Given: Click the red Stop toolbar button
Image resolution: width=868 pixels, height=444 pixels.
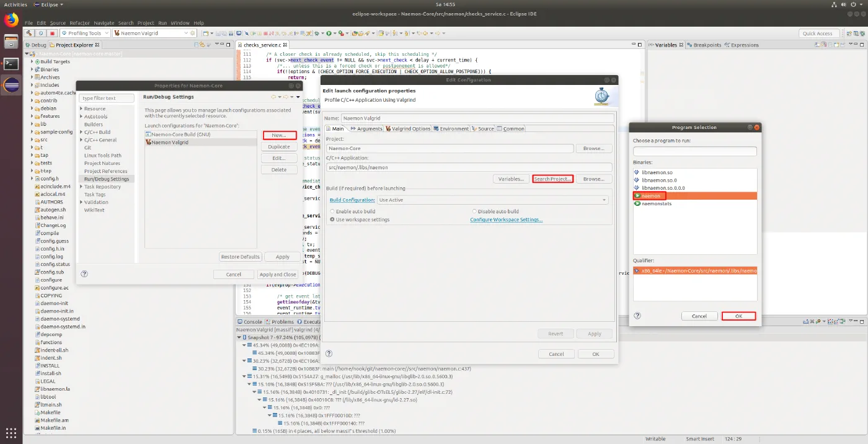Looking at the screenshot, I should point(52,33).
